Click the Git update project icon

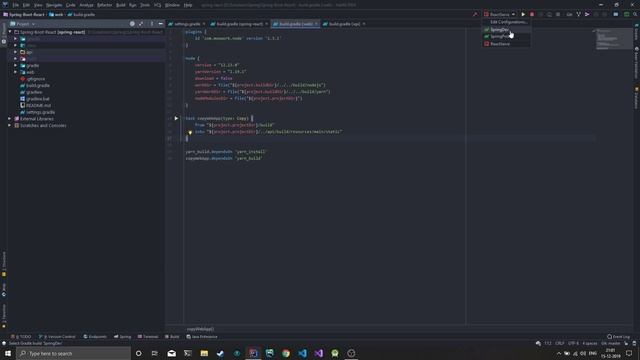pos(569,14)
